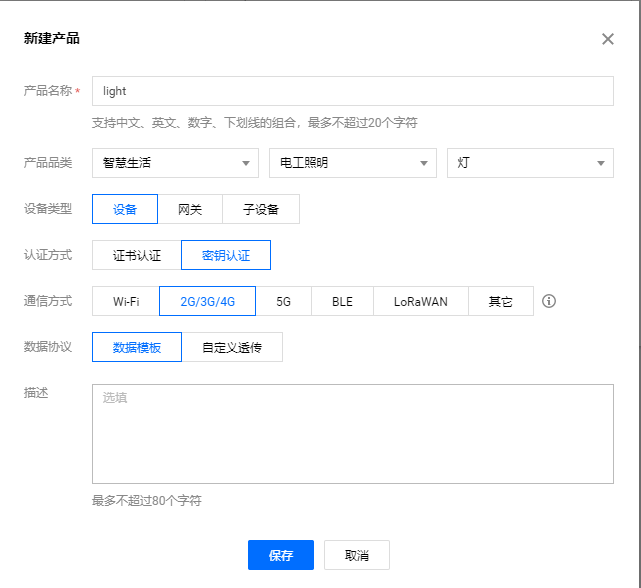Choose 密钥认证 authentication method
This screenshot has width=641, height=588.
coord(226,255)
